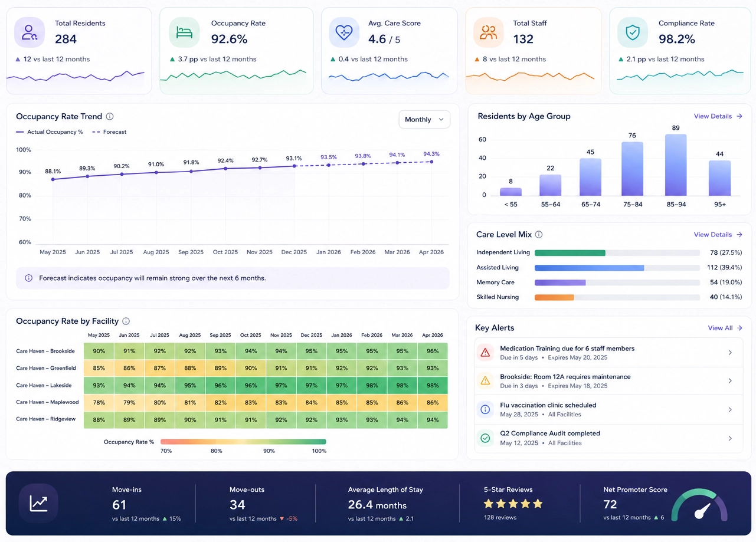The height and width of the screenshot is (542, 756).
Task: Click the Occupancy Rate % color scale legend
Action: tap(243, 442)
